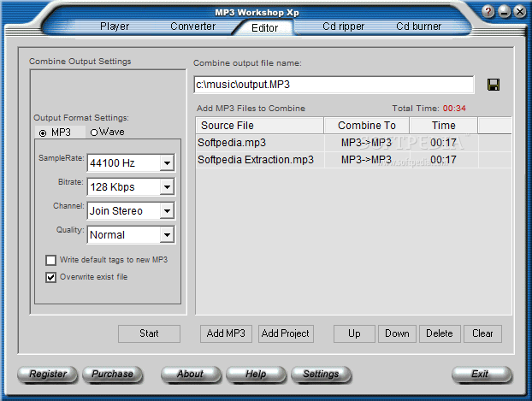The image size is (532, 401).
Task: Select the Wave output format radio button
Action: [94, 133]
